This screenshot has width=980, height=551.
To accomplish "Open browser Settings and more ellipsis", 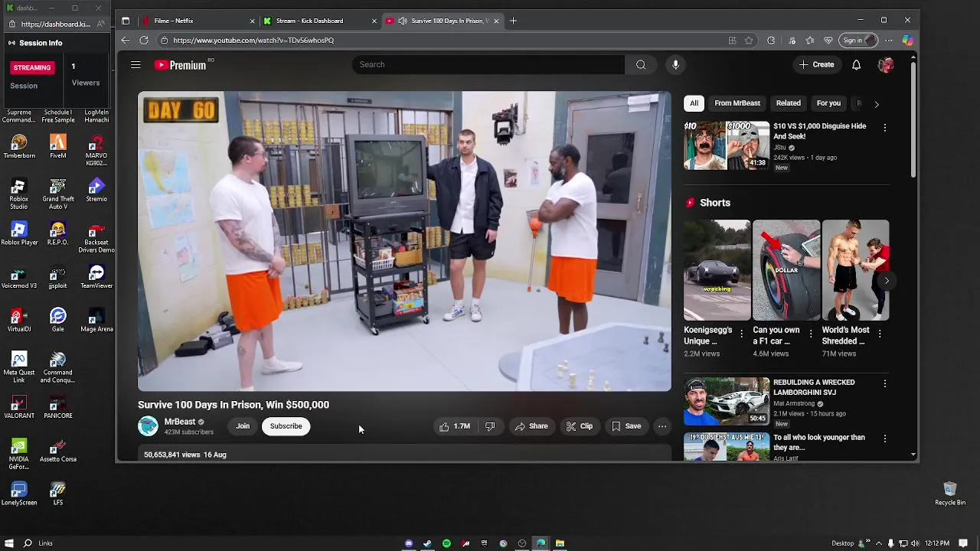I will [889, 41].
